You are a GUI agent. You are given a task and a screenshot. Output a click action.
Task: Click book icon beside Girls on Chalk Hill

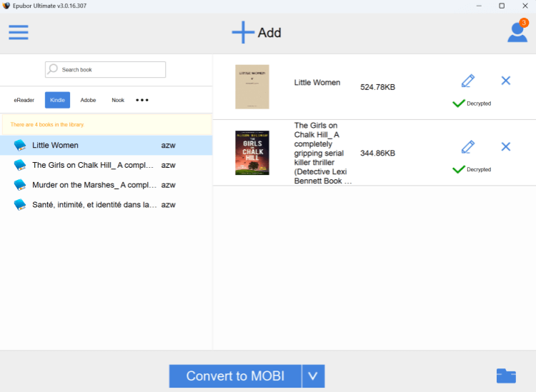pyautogui.click(x=20, y=165)
